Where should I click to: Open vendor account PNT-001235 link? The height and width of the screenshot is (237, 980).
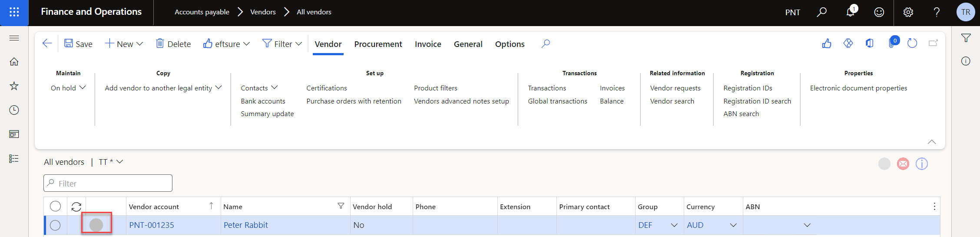point(152,225)
